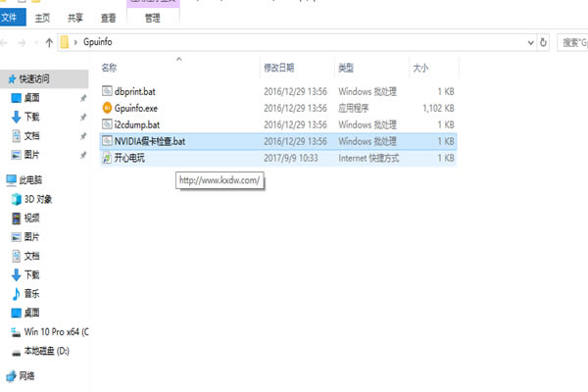The height and width of the screenshot is (392, 588).
Task: Click the NVIDIA假卡检查.bat file name
Action: [x=150, y=141]
